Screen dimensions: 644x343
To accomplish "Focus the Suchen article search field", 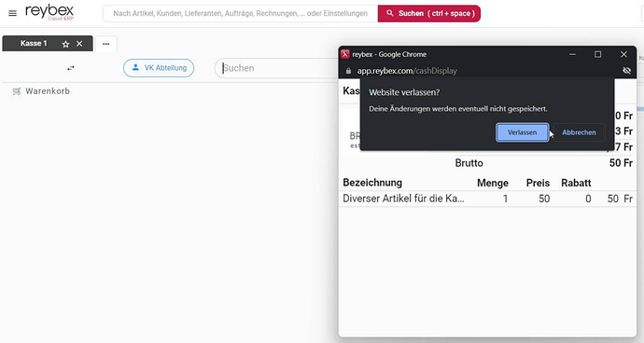I will click(x=276, y=68).
